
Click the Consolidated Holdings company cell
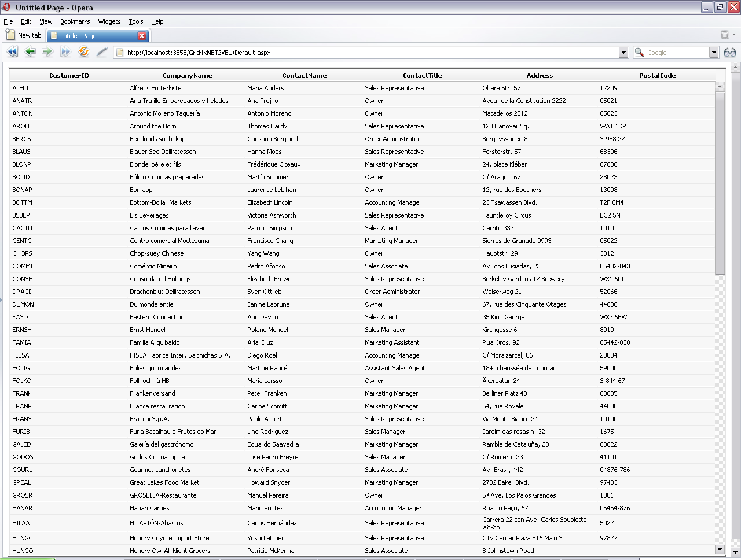pos(160,279)
